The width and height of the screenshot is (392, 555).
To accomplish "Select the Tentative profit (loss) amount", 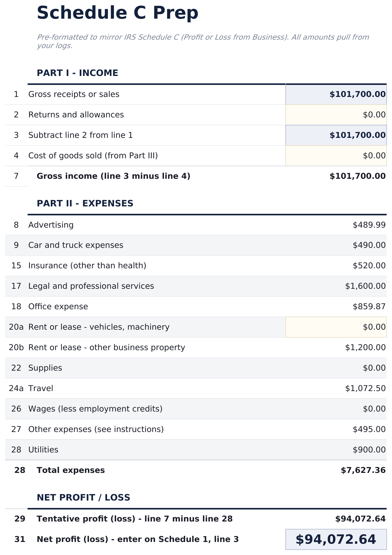I will click(360, 519).
